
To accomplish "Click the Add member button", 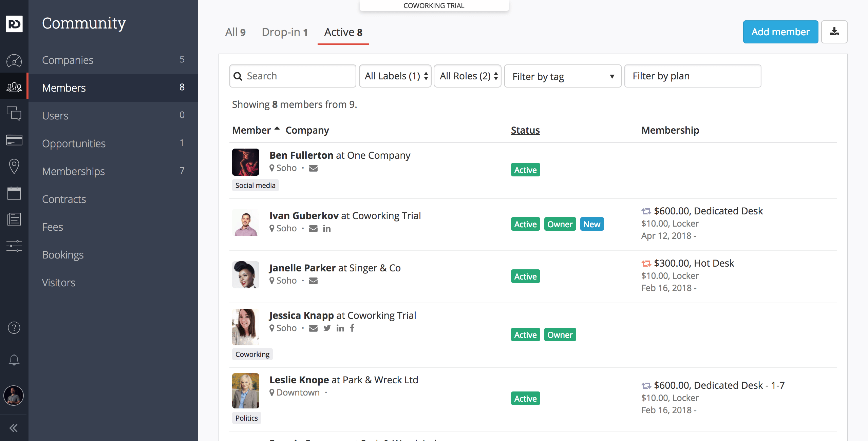I will [780, 32].
